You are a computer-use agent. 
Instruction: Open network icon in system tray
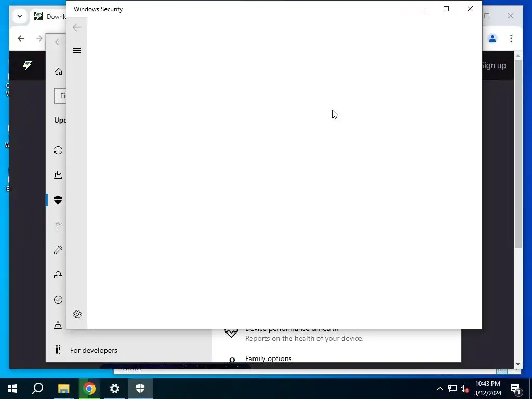coord(453,389)
